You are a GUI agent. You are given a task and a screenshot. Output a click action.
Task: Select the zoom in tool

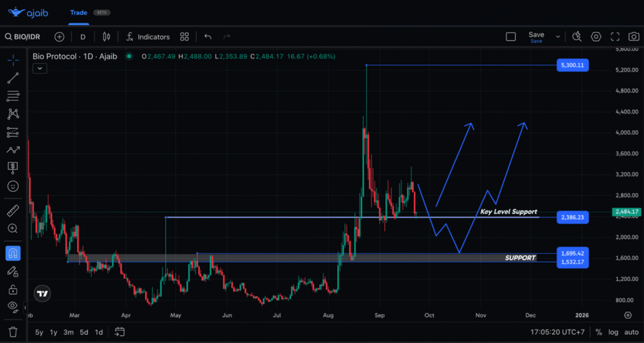pos(13,229)
